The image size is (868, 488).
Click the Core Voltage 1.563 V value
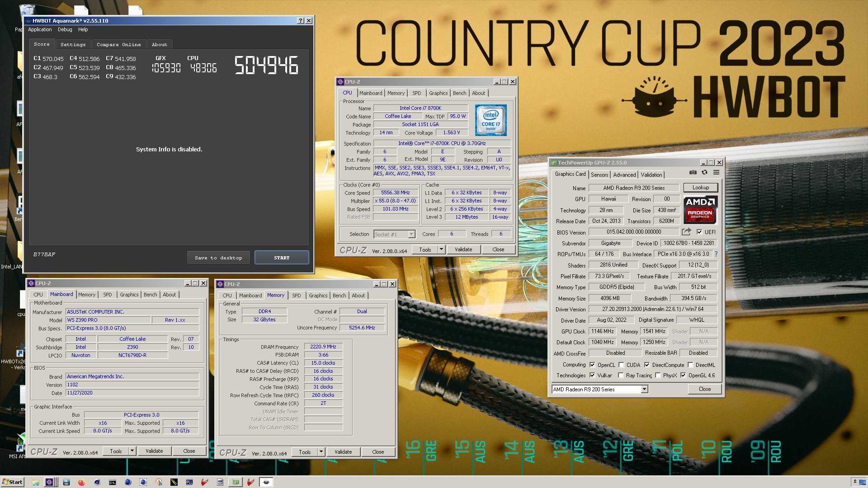pyautogui.click(x=451, y=132)
